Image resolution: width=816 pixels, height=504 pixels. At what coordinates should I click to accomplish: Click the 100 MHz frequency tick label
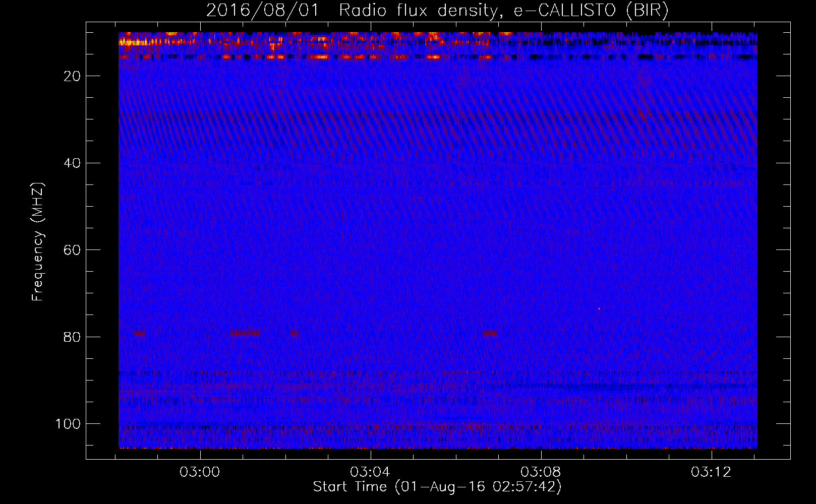coord(68,424)
